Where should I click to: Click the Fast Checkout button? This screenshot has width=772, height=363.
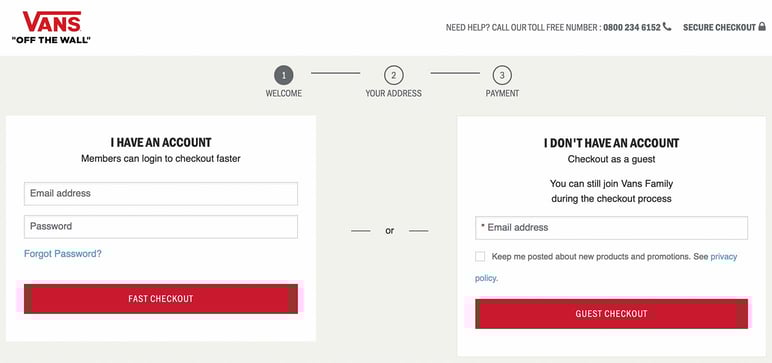pos(161,299)
